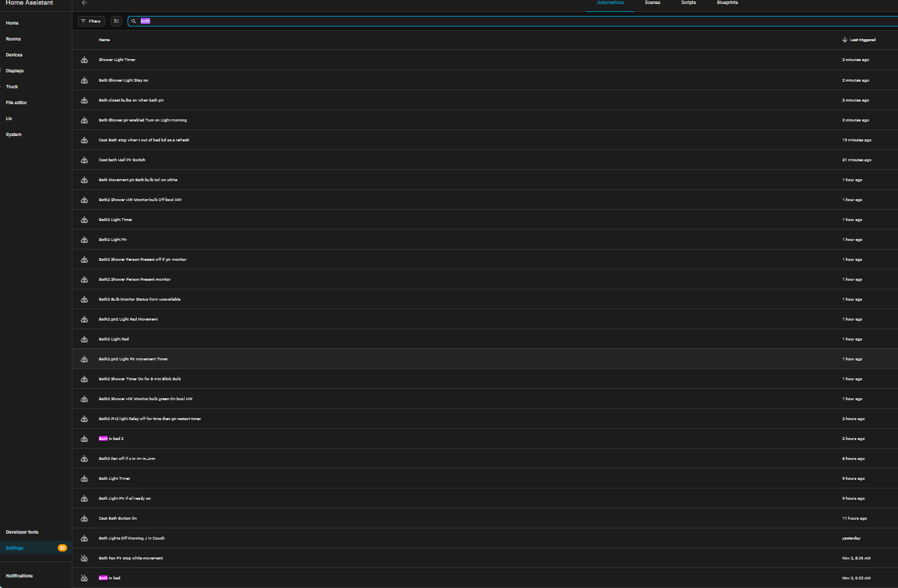The height and width of the screenshot is (588, 898).
Task: Click robot icon beside Shower Light Timer
Action: click(x=84, y=60)
